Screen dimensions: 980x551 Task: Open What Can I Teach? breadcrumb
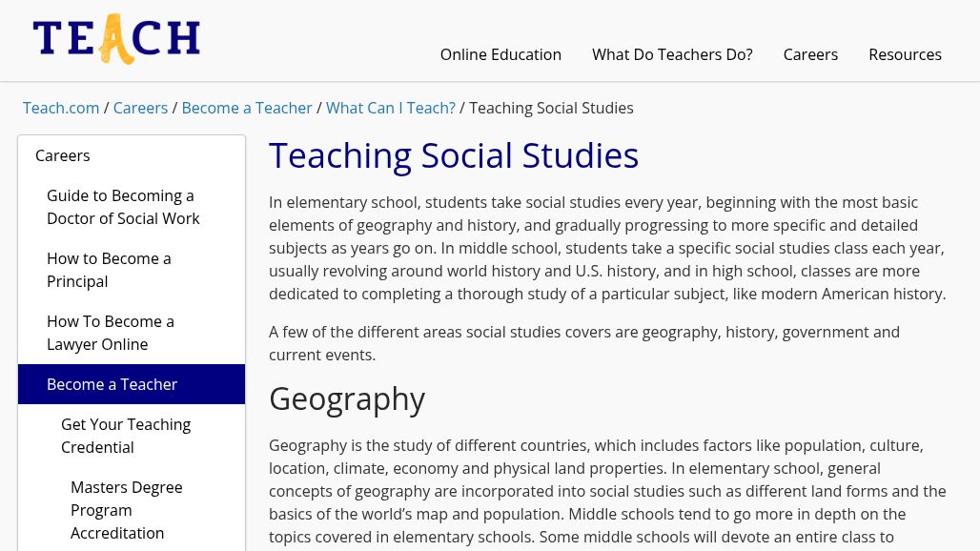coord(391,108)
